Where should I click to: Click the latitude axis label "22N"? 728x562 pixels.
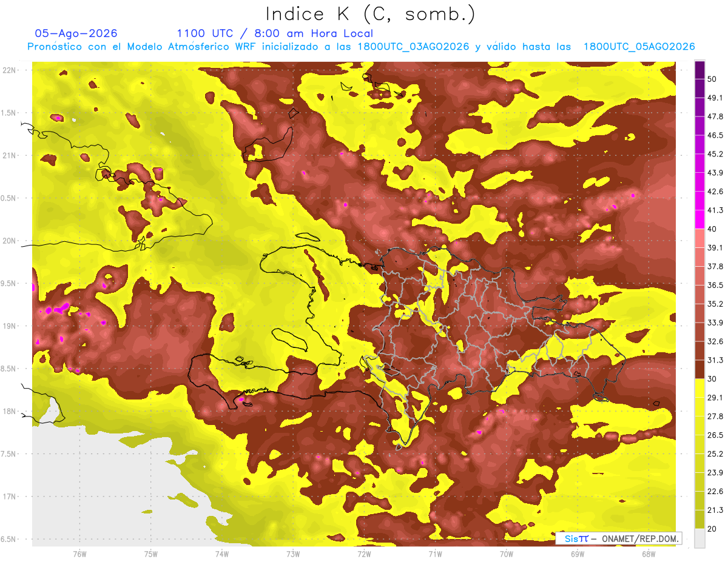[10, 70]
